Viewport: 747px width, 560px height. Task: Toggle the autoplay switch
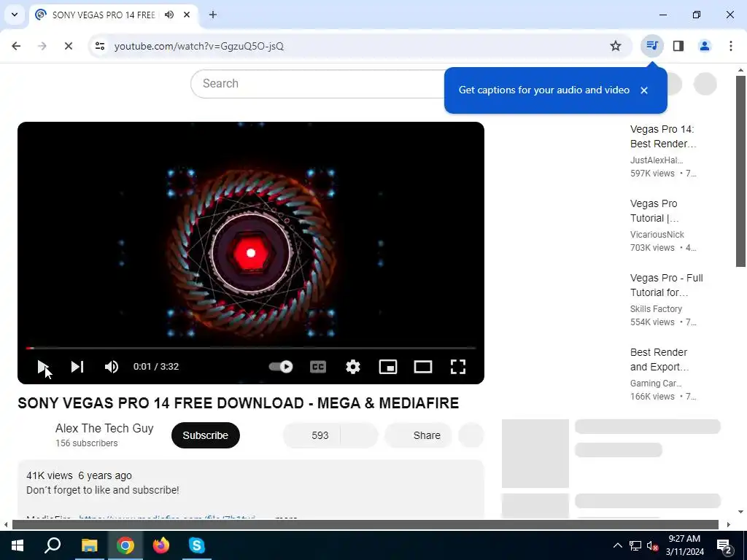point(281,367)
